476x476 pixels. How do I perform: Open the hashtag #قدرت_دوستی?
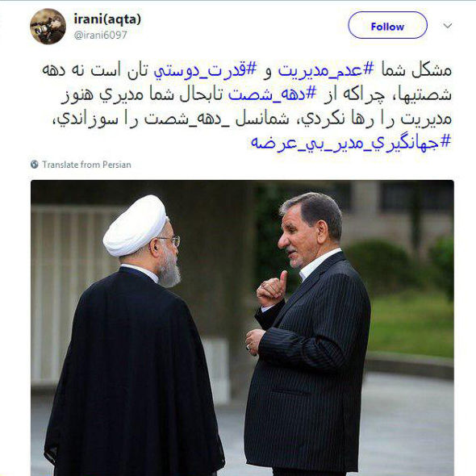click(x=205, y=71)
